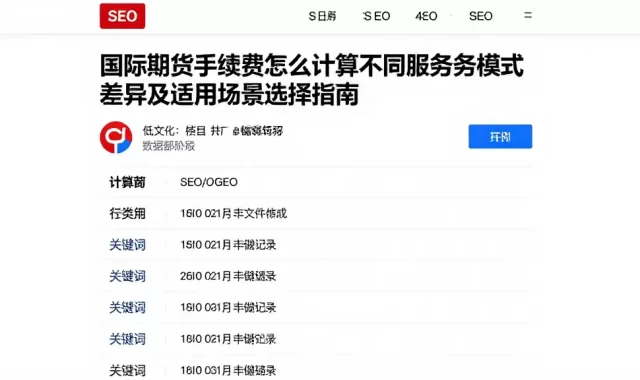The height and width of the screenshot is (380, 640).
Task: Open the first nav item beside the SEO logo
Action: tap(322, 16)
